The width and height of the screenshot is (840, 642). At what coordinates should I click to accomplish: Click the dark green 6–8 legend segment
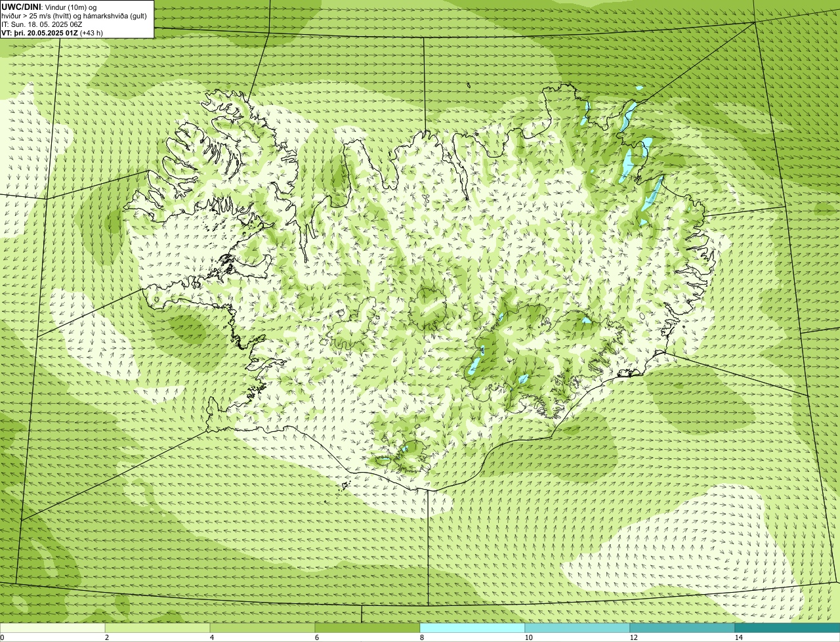pyautogui.click(x=367, y=628)
